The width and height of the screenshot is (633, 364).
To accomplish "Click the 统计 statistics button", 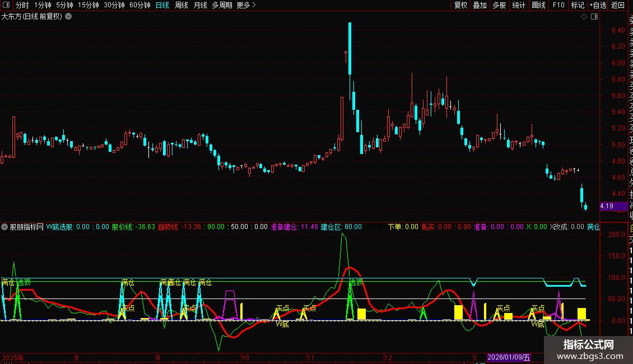I will click(519, 5).
